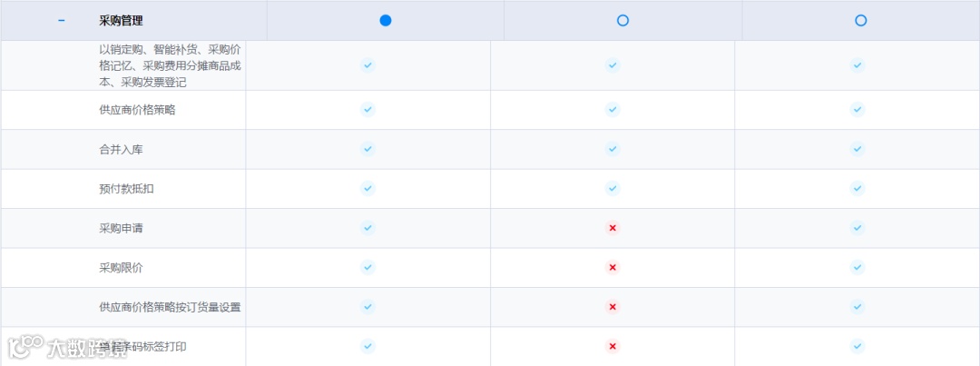
Task: Click third-column checkmark for 采购申请
Action: 857,228
